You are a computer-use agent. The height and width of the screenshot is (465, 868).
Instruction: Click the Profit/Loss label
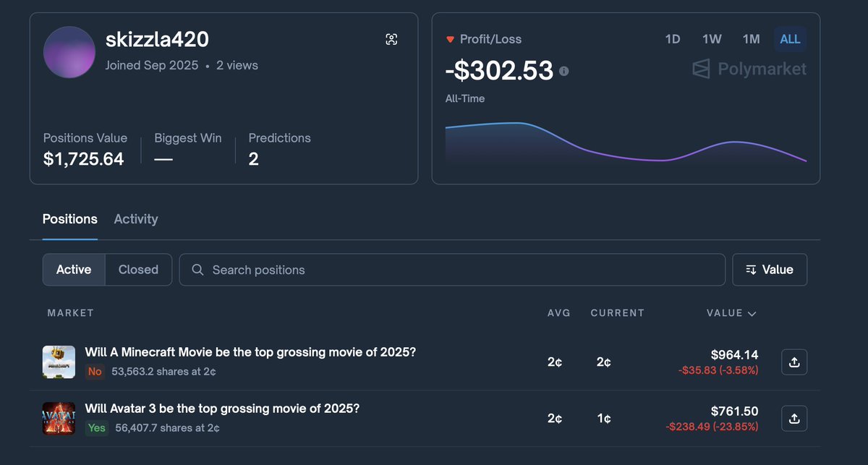click(490, 39)
